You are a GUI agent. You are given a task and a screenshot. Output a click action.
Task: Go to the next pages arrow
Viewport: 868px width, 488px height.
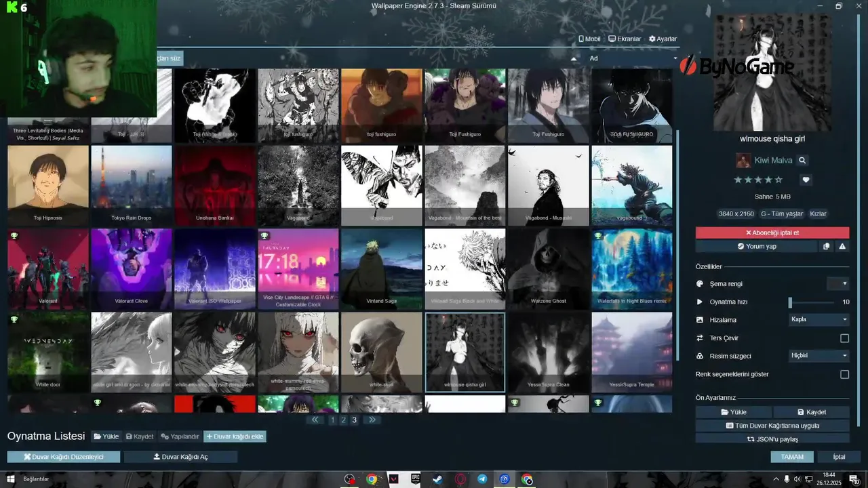(x=372, y=420)
